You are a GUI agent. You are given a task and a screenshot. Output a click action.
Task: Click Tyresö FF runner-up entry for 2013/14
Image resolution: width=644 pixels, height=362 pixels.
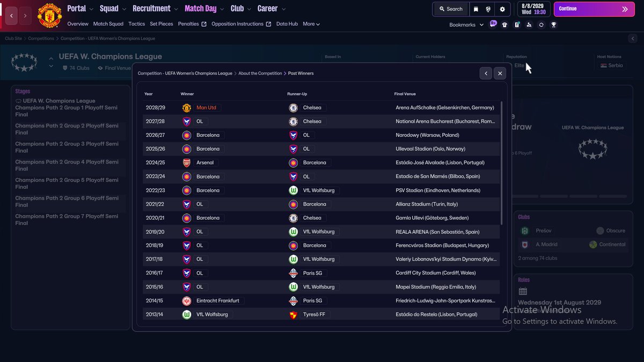[x=314, y=315]
